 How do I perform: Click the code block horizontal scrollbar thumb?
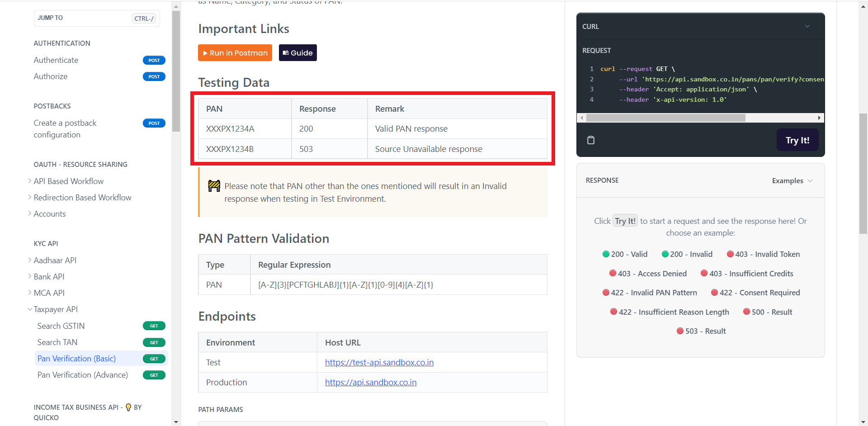point(665,118)
